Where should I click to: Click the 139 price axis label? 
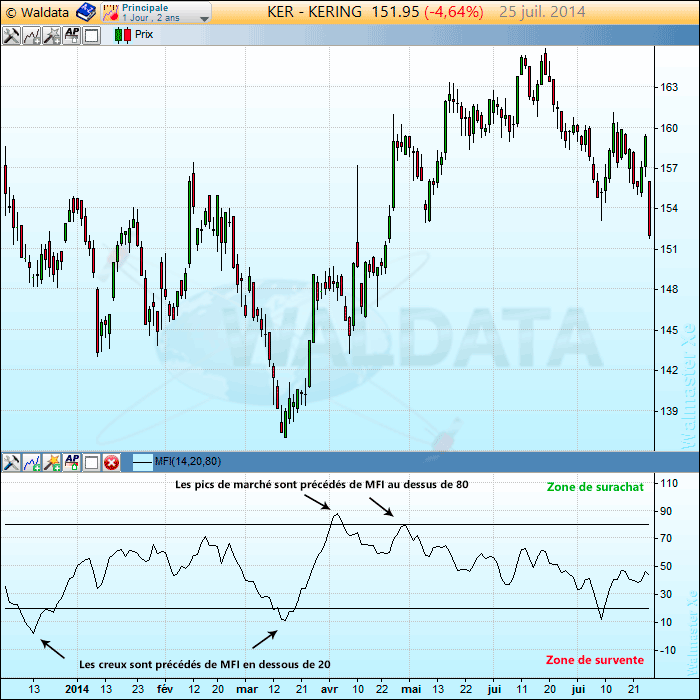669,411
